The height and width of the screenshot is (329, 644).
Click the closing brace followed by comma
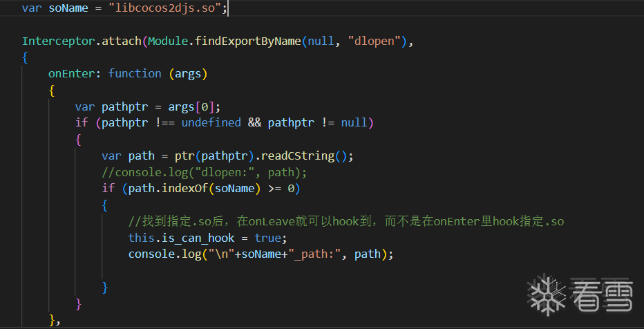55,320
